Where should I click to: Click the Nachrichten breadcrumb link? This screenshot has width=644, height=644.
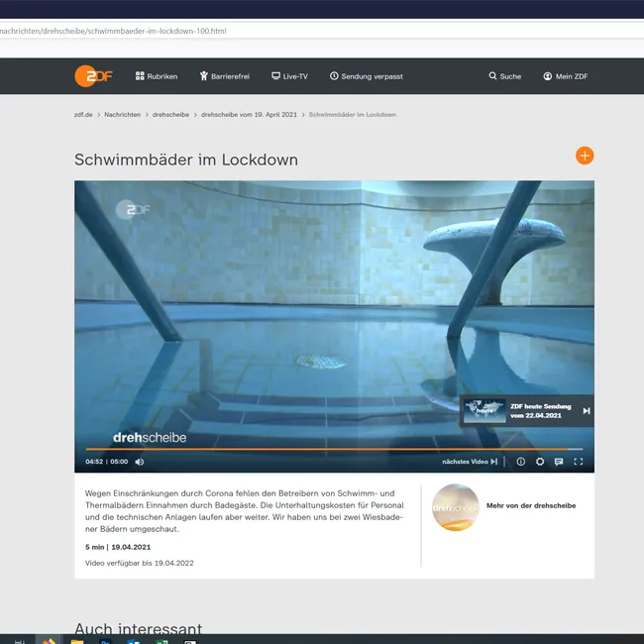click(123, 115)
